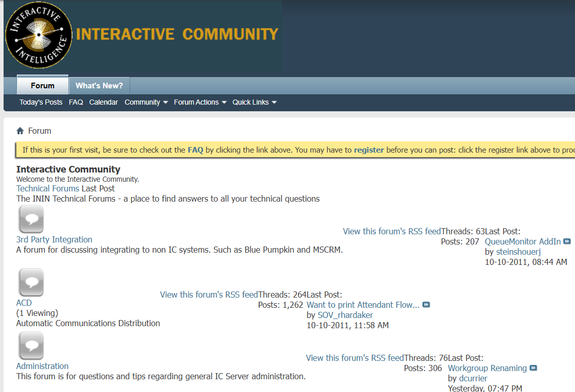Viewport: 575px width, 392px height.
Task: Open the 3rd Party Integration forum
Action: [x=54, y=239]
